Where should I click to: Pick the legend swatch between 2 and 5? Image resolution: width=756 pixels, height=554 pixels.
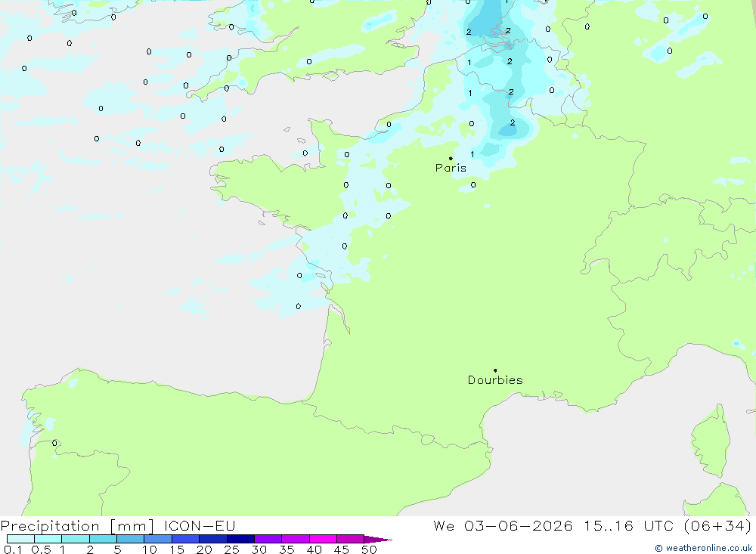[x=103, y=539]
